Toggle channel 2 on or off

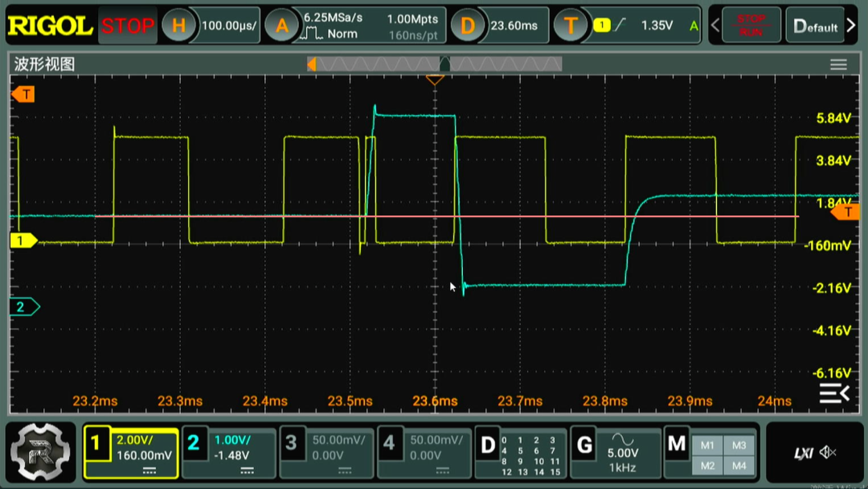(x=194, y=443)
